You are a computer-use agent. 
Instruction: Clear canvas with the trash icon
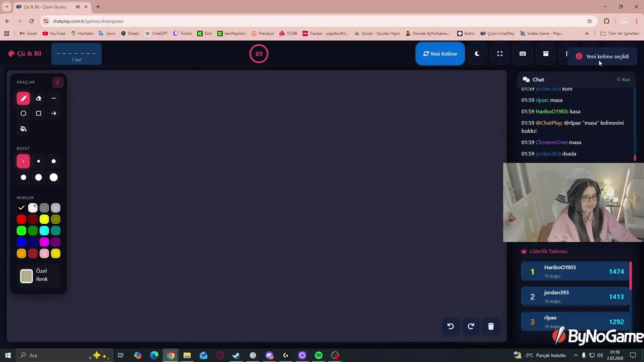pos(491,326)
